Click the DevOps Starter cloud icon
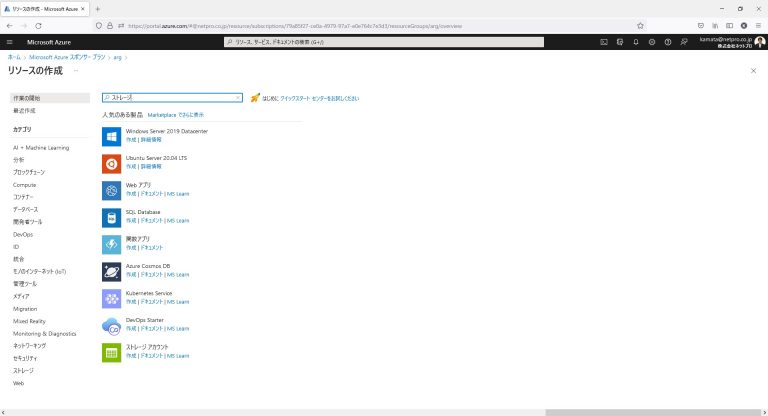The height and width of the screenshot is (416, 768). [111, 324]
